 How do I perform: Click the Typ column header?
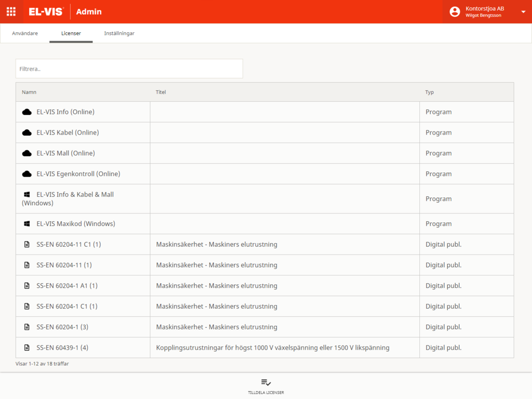click(x=430, y=92)
